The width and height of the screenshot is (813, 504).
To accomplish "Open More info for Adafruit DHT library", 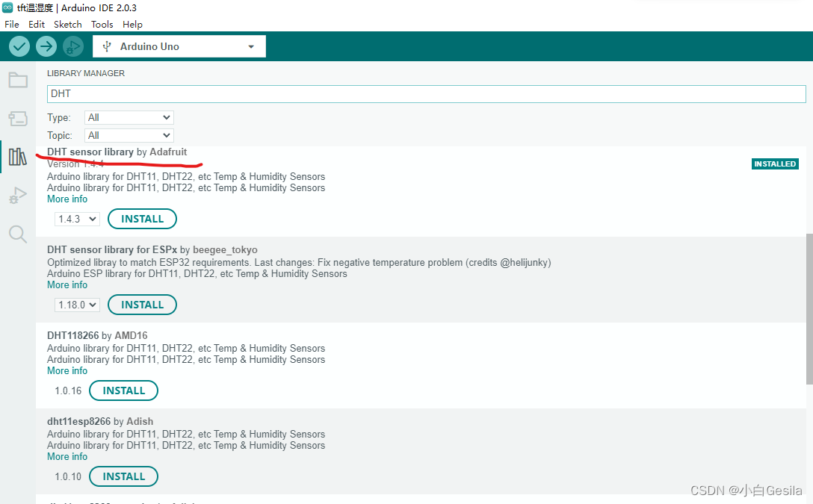I will point(67,199).
